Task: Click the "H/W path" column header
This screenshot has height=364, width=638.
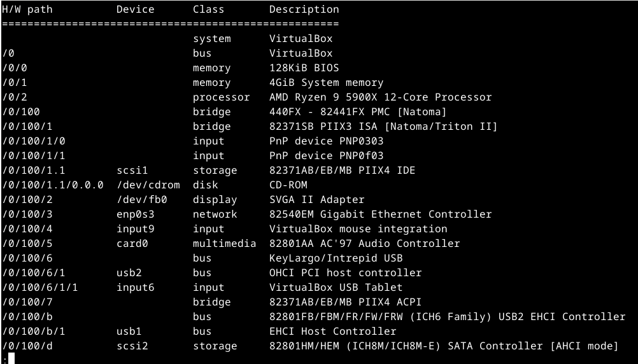Action: (x=27, y=10)
